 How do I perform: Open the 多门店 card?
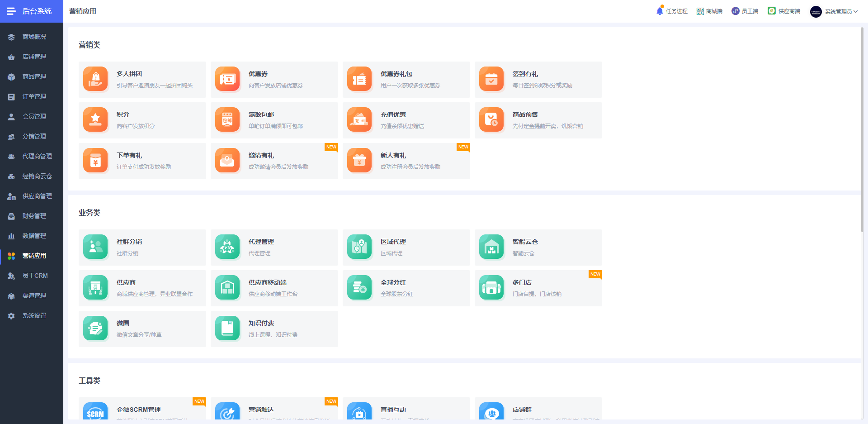coord(538,288)
